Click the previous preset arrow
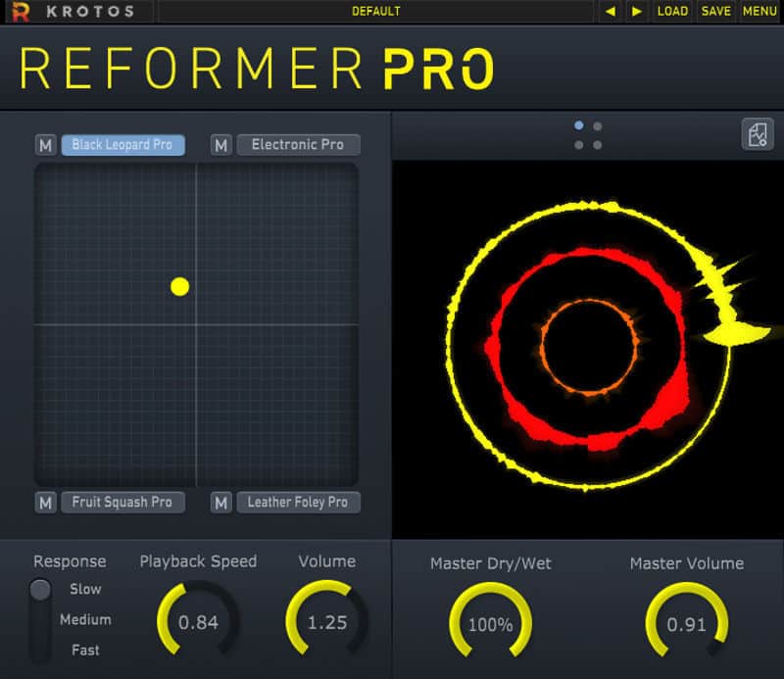This screenshot has height=679, width=784. click(610, 12)
